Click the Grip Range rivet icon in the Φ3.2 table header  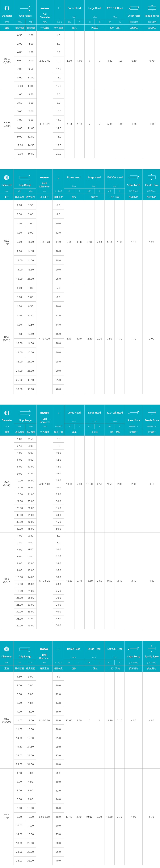click(x=25, y=177)
